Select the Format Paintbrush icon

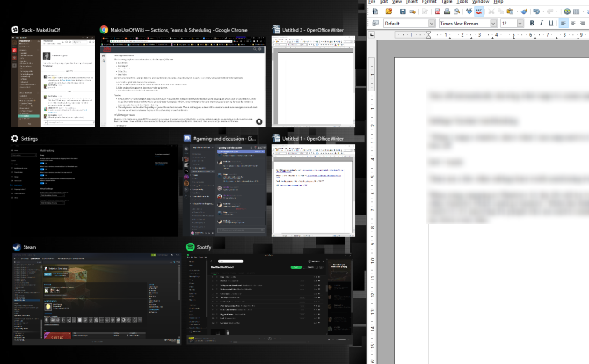[x=524, y=11]
